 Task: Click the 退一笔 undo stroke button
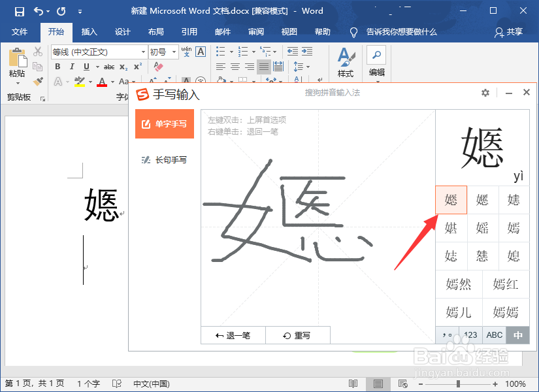coord(233,335)
